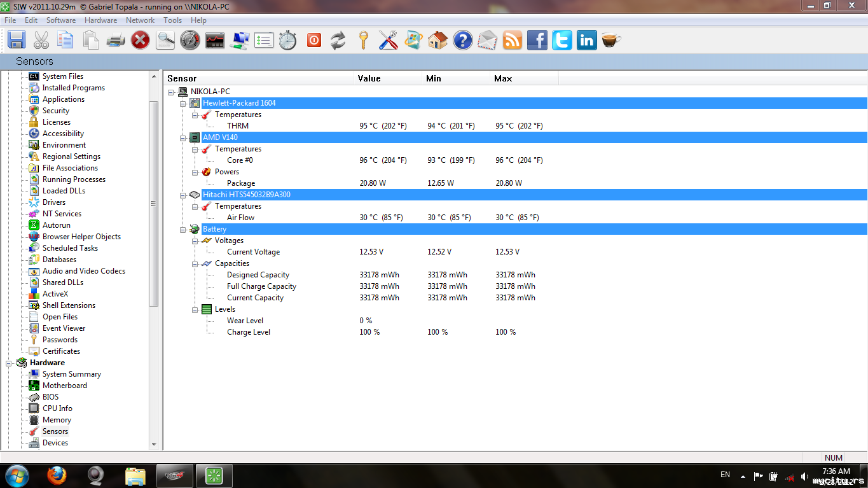
Task: Open the wrench and screwdriver tools icon
Action: tap(388, 40)
